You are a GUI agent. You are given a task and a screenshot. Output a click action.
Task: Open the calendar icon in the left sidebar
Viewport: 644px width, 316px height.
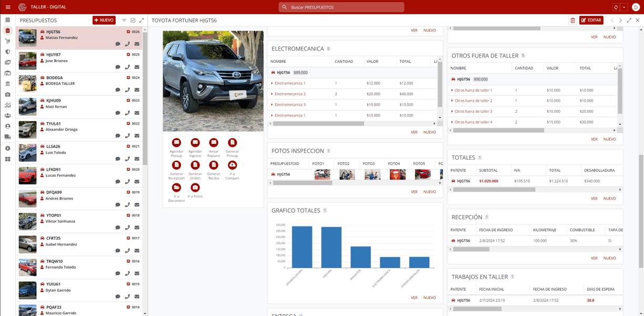8,19
